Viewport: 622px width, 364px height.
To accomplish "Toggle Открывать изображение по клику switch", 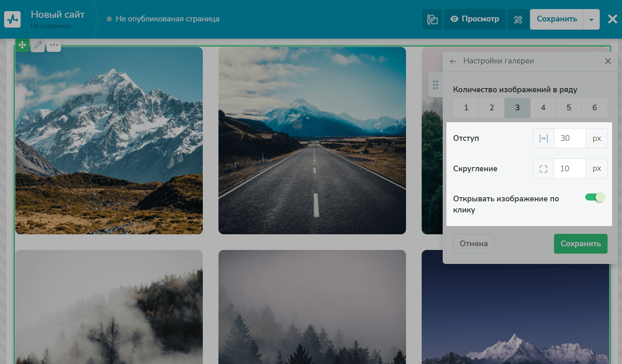I will coord(595,197).
